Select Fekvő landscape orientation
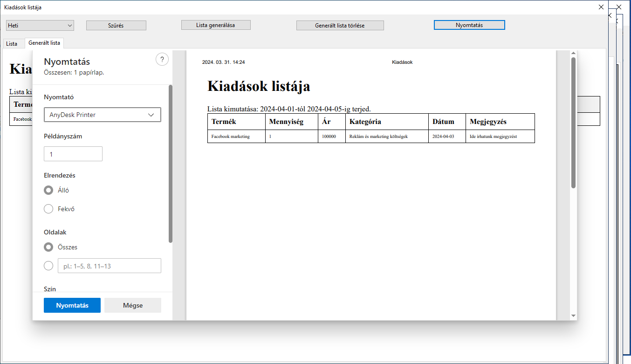Image resolution: width=631 pixels, height=364 pixels. pos(48,209)
